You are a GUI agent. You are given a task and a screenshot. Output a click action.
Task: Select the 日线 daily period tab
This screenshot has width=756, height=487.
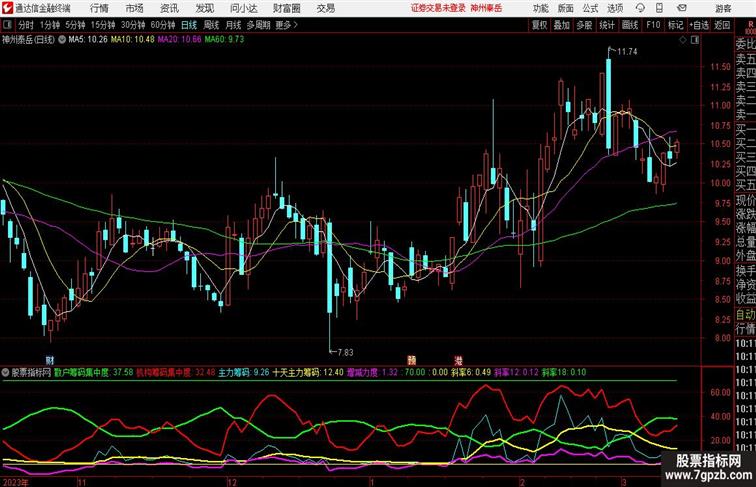coord(189,25)
